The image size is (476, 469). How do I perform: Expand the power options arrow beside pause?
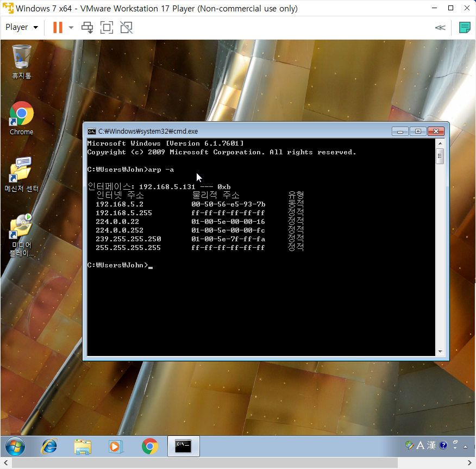71,28
